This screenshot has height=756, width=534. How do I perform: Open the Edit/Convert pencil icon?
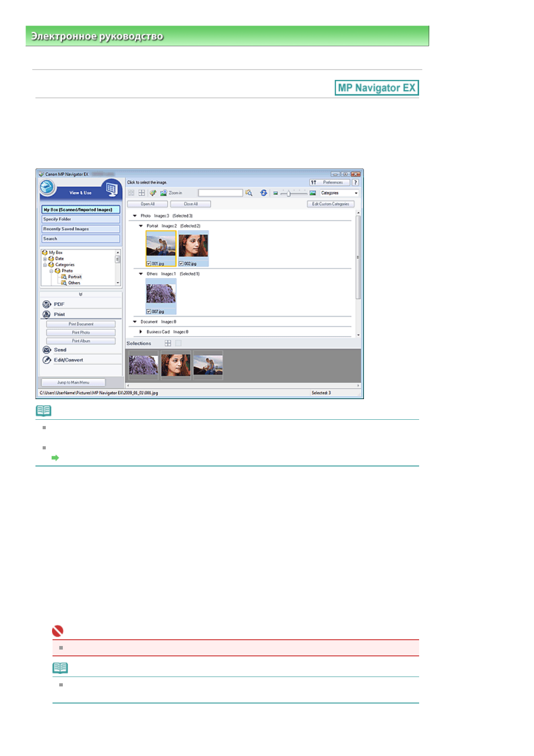pyautogui.click(x=47, y=360)
